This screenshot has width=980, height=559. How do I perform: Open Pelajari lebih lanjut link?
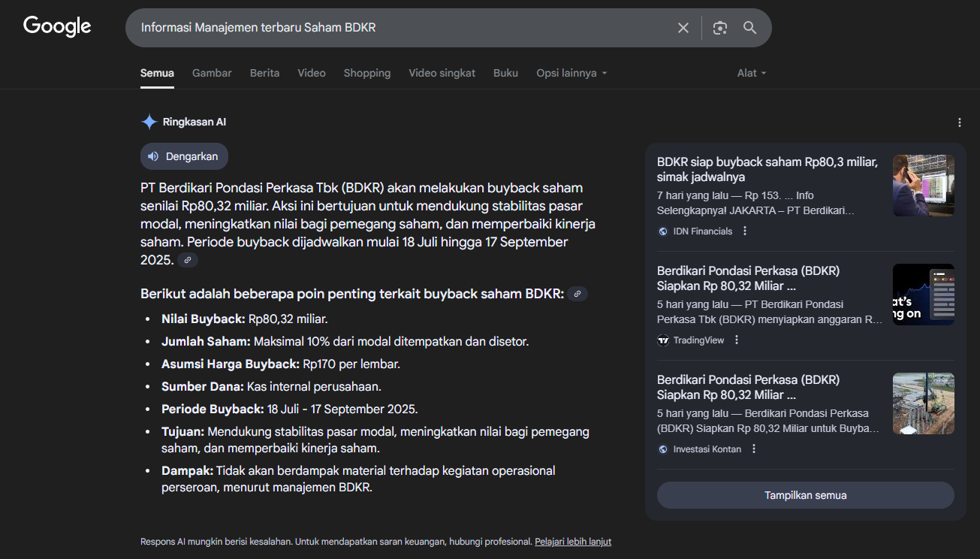[573, 542]
